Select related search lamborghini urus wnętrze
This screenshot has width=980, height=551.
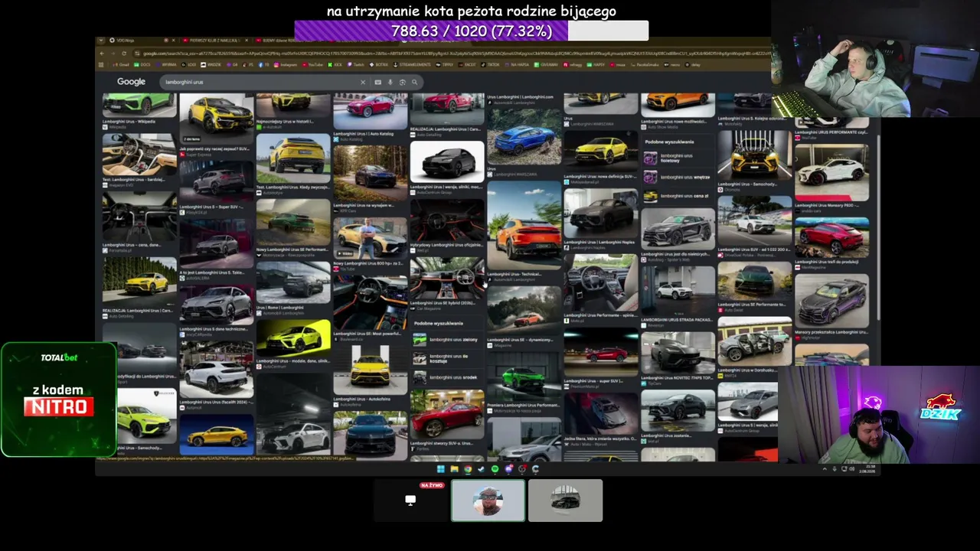click(676, 177)
